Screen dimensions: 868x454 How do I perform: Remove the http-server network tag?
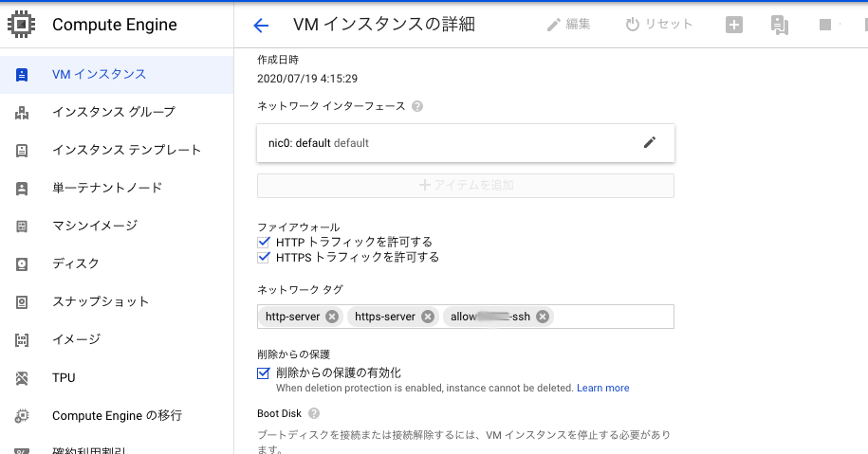[x=332, y=317]
